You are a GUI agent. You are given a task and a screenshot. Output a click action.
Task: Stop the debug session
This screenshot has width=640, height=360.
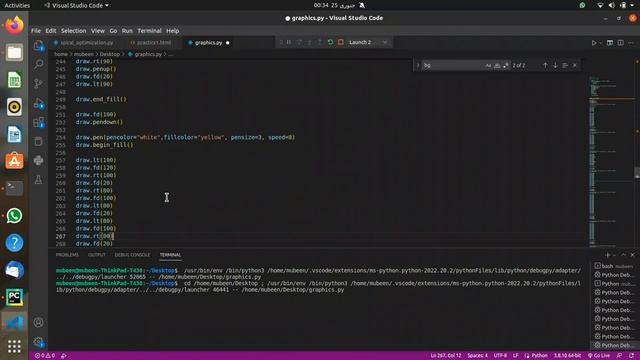tap(341, 42)
